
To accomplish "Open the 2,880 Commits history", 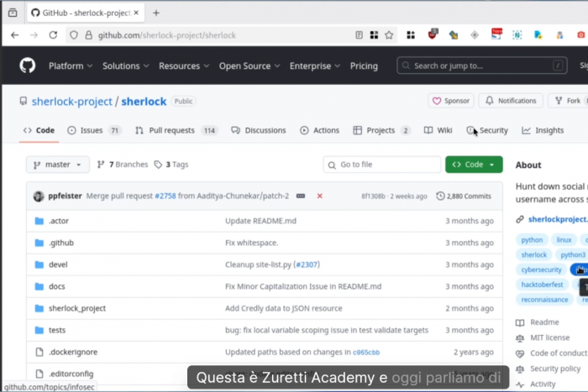I will pyautogui.click(x=464, y=196).
